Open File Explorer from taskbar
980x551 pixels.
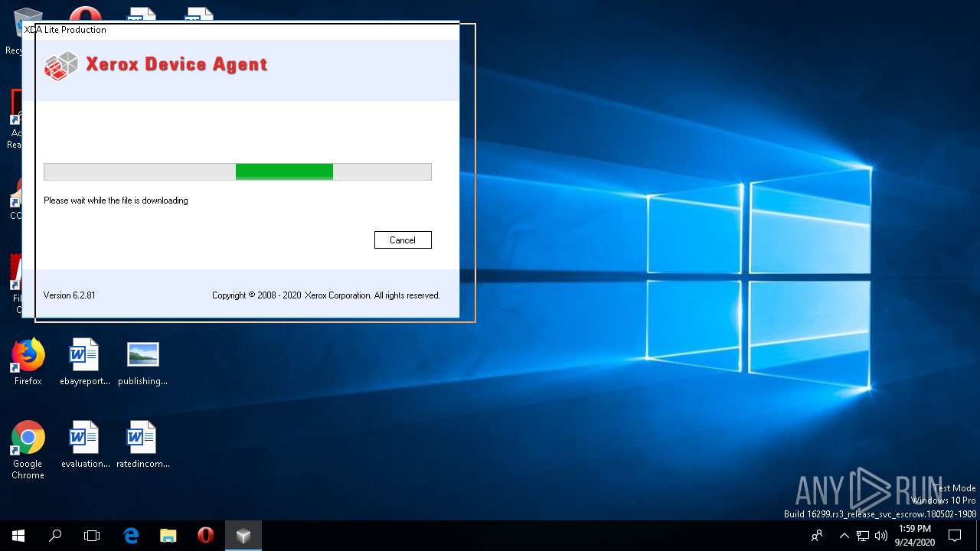[x=168, y=536]
